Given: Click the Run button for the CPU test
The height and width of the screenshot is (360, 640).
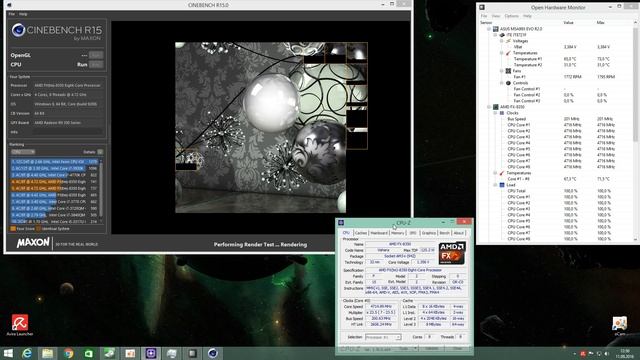Looking at the screenshot, I should pyautogui.click(x=96, y=64).
